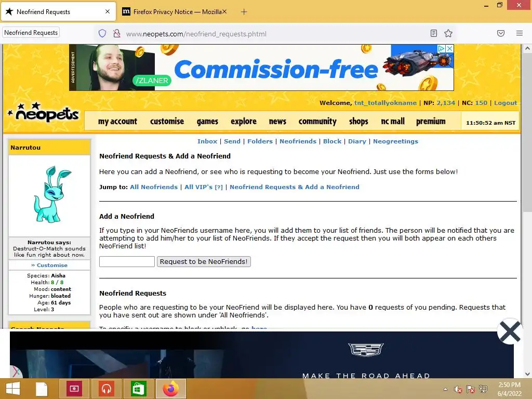
Task: Close the Commission-free banner ad
Action: [x=449, y=48]
